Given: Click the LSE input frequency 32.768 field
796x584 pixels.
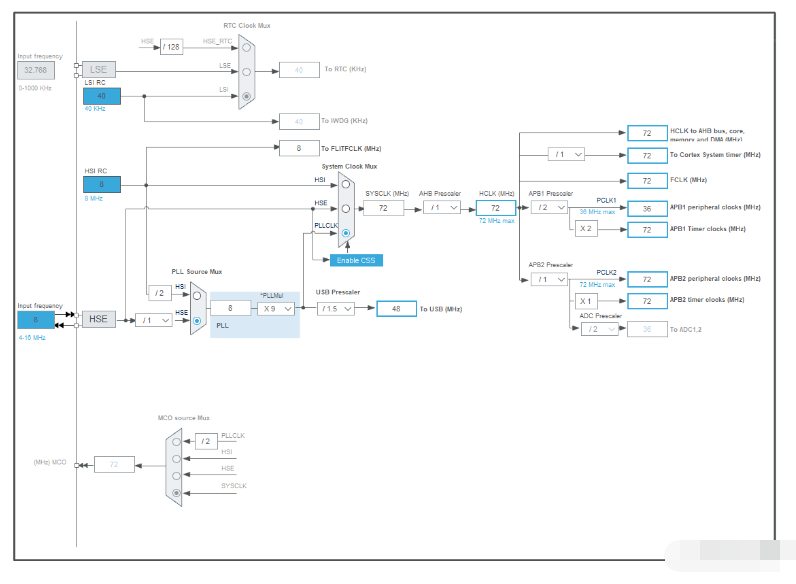Looking at the screenshot, I should 36,70.
